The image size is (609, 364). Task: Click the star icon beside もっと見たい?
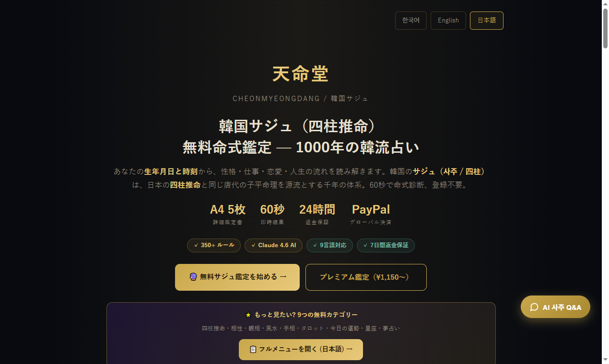click(x=248, y=315)
